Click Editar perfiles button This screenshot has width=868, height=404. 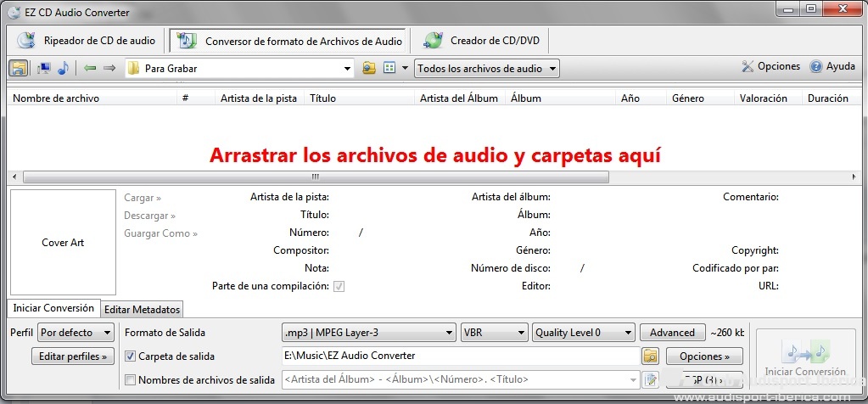(73, 356)
